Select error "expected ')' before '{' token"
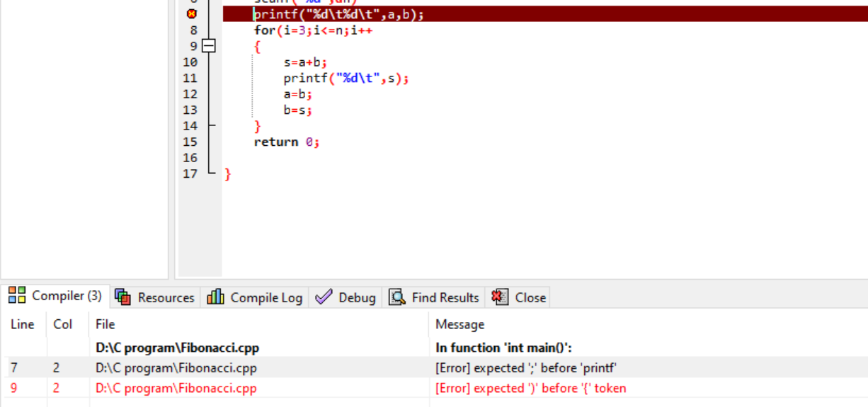Image resolution: width=868 pixels, height=407 pixels. pos(531,388)
